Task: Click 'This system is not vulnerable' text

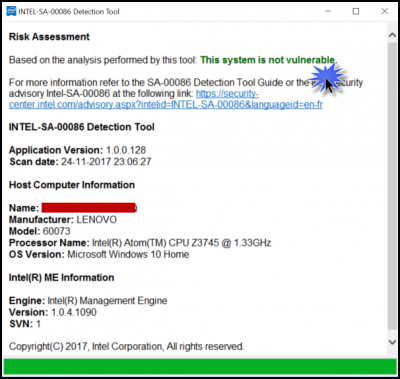Action: [x=269, y=60]
